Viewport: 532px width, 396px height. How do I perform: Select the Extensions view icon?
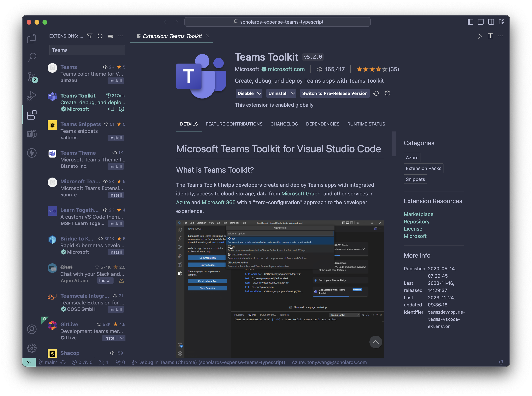coord(32,115)
